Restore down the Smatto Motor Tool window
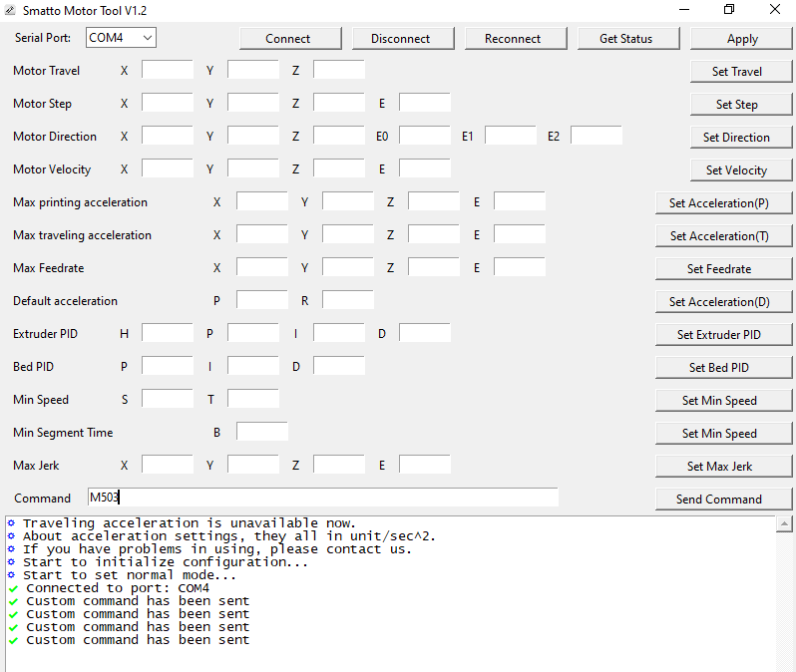 729,10
